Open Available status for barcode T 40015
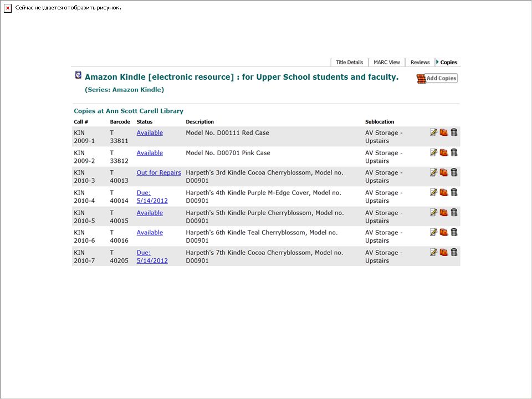Image resolution: width=532 pixels, height=399 pixels. point(150,213)
